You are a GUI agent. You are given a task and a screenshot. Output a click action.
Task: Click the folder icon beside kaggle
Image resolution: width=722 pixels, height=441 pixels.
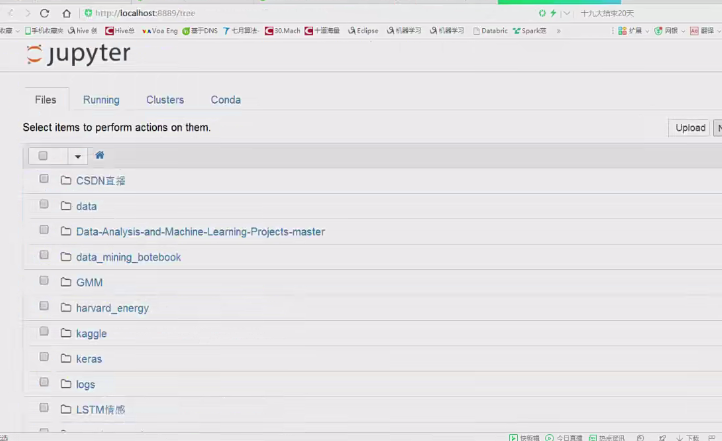[66, 333]
